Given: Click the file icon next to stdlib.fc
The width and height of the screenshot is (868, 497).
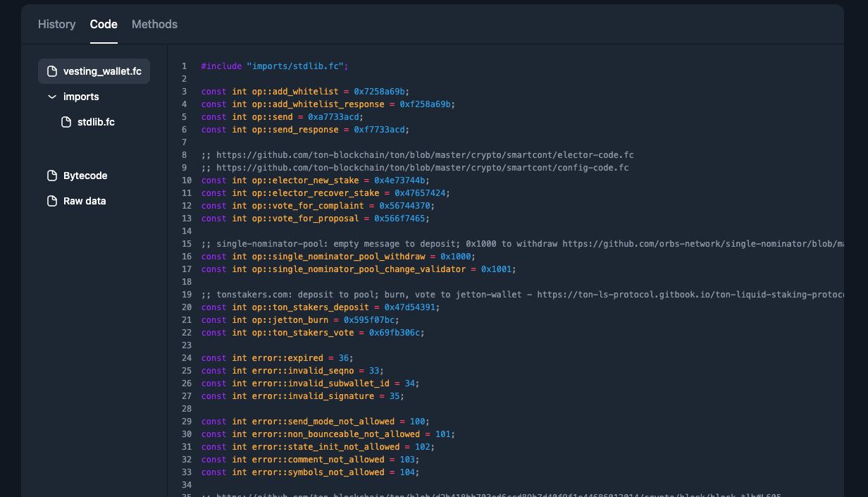Looking at the screenshot, I should coord(66,122).
